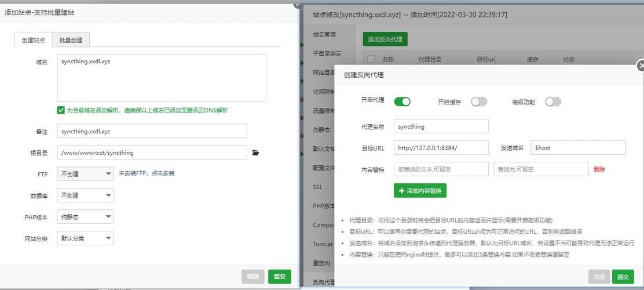Focus the 域名 textarea with syncthing.xxdl.xyz
644x290 pixels.
(162, 78)
